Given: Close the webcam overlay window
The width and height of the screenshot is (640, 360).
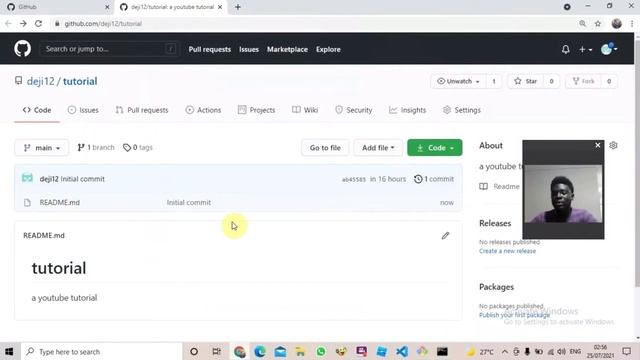Looking at the screenshot, I should (x=598, y=145).
